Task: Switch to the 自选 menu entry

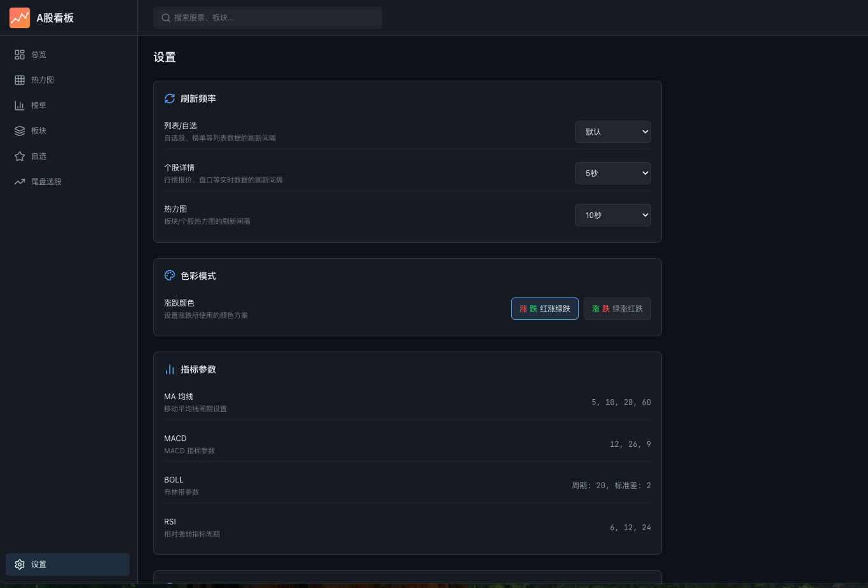Action: coord(39,156)
